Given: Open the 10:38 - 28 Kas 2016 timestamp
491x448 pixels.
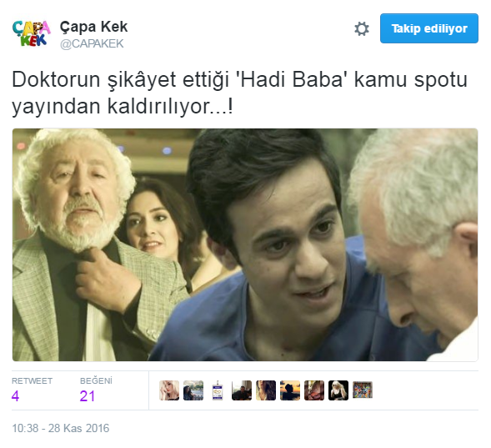Looking at the screenshot, I should pos(60,428).
